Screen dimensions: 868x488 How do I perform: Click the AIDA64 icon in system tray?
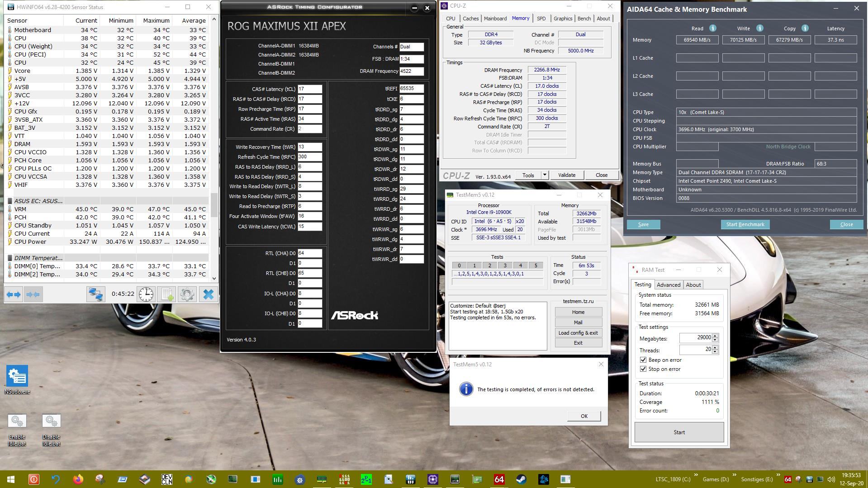tap(787, 479)
